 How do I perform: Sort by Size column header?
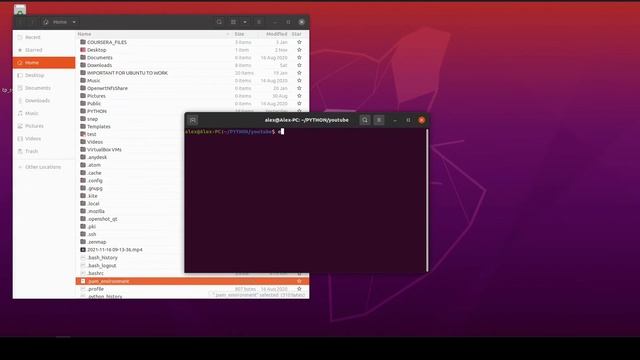pos(240,34)
